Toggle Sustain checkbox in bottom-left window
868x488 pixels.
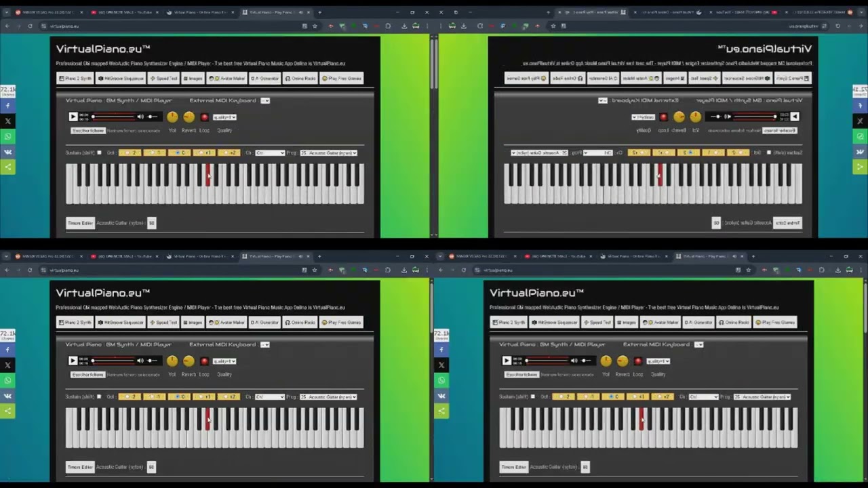100,396
